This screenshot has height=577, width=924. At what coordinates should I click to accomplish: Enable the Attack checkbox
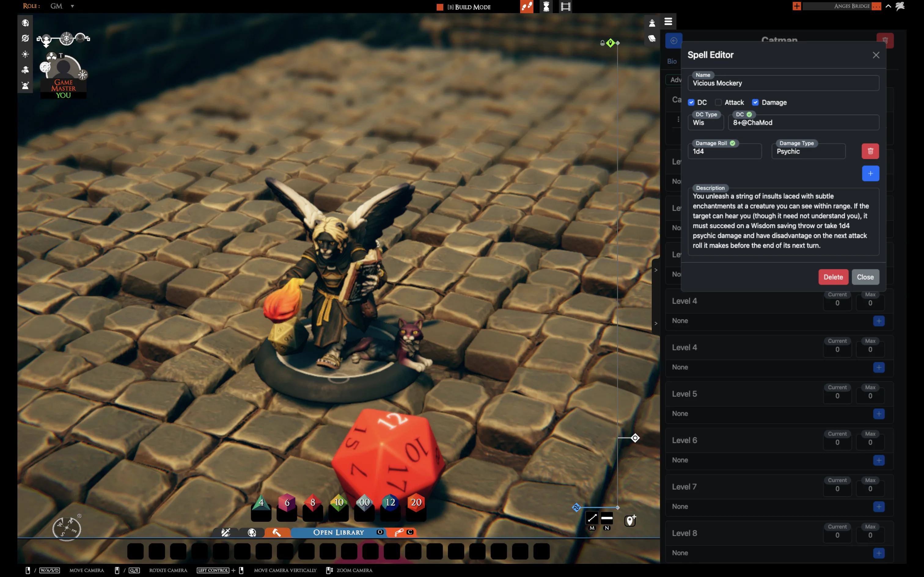pos(718,102)
